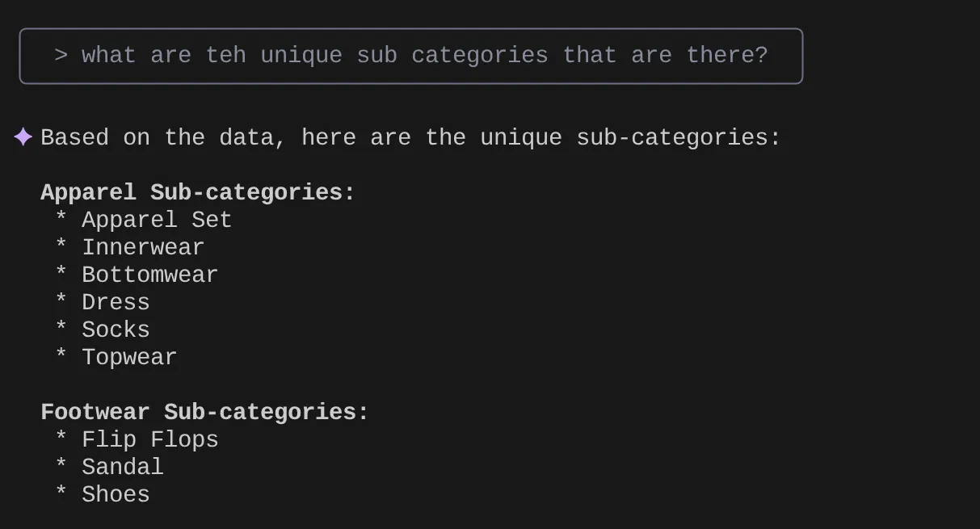Click the "Apparel Sub-categories:" heading
This screenshot has width=980, height=529.
point(198,192)
